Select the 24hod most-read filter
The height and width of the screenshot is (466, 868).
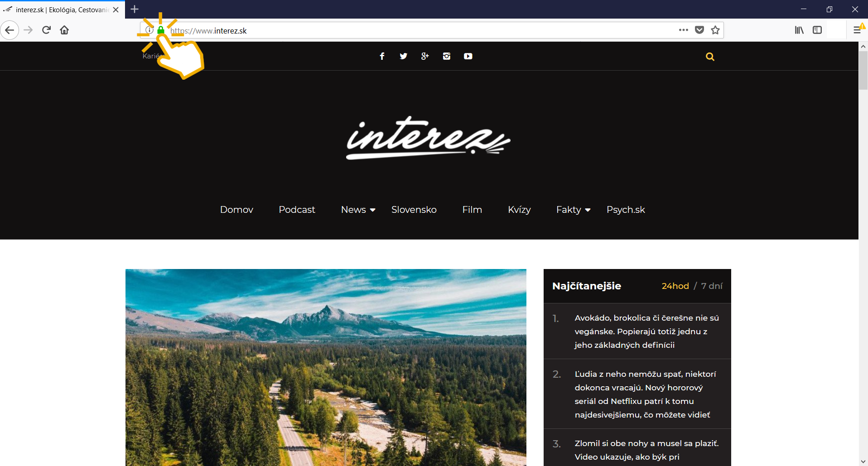[675, 286]
